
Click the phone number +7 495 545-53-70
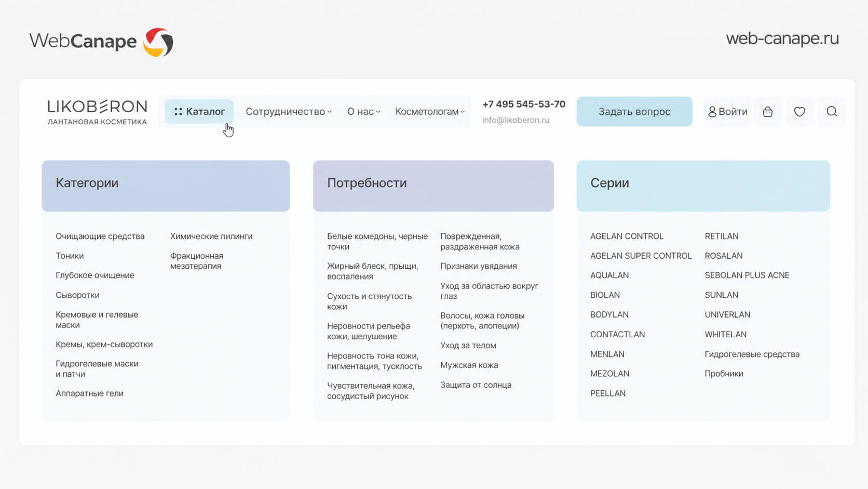tap(524, 104)
